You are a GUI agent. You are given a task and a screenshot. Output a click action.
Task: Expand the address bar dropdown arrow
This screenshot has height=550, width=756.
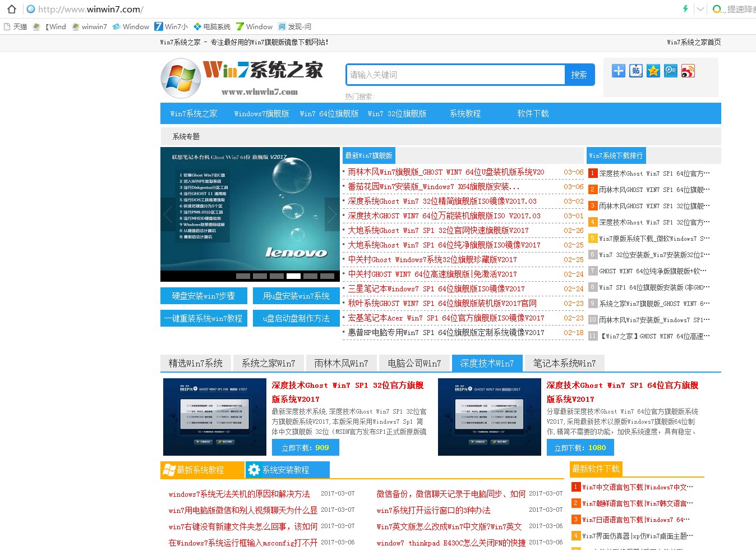point(700,9)
